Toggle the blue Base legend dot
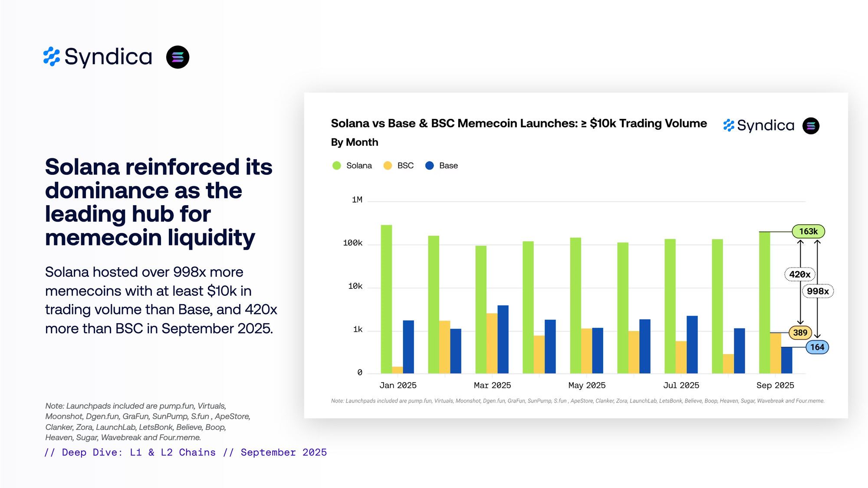 [430, 166]
